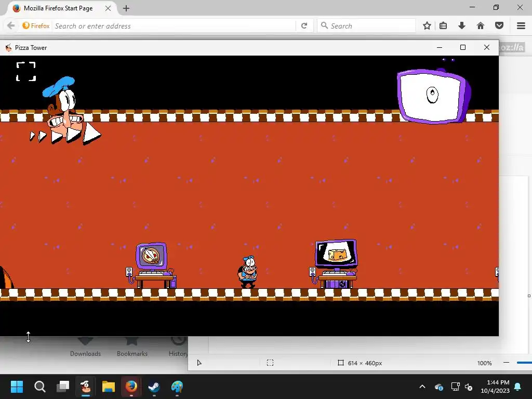
Task: Open Windows taskbar search
Action: [39, 387]
